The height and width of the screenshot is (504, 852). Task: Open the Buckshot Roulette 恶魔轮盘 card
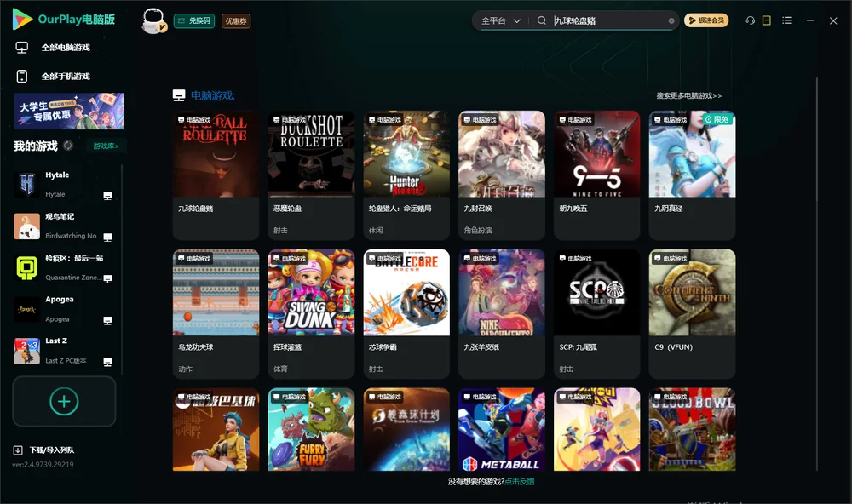[311, 175]
